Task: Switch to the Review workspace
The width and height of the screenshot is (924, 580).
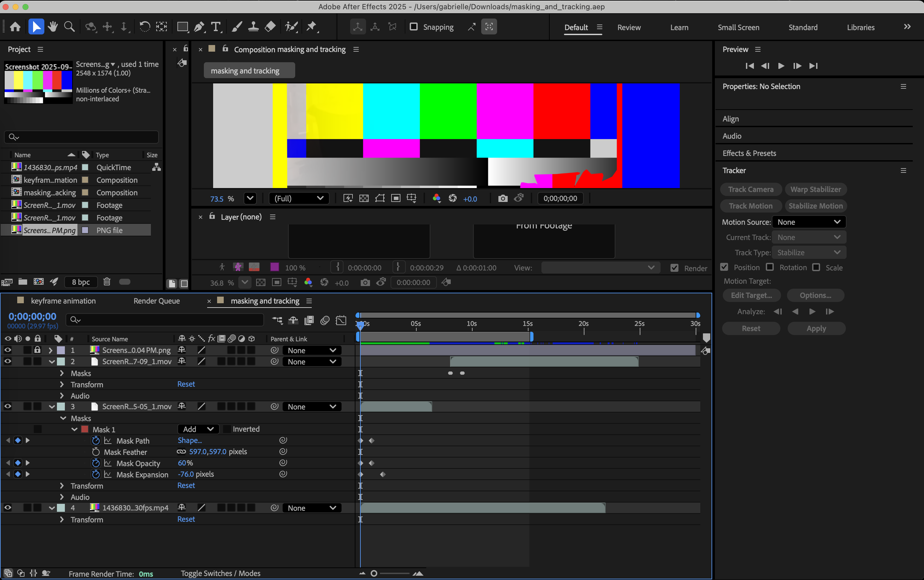Action: (629, 27)
